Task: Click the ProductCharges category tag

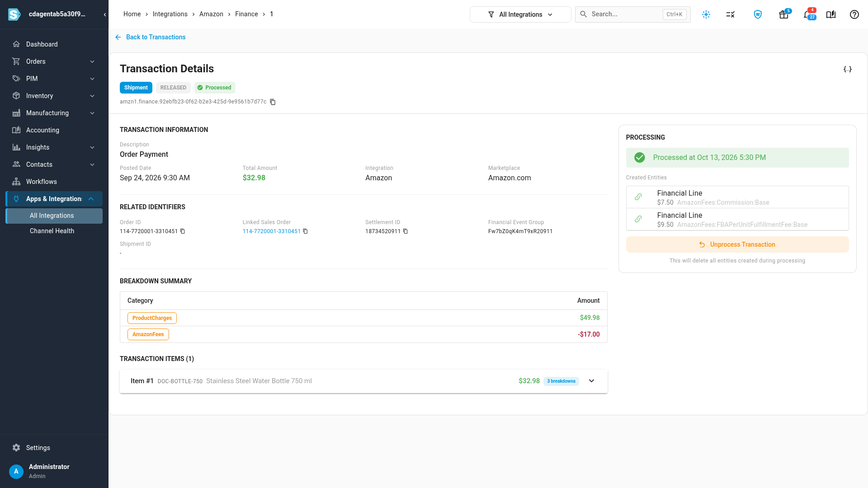Action: [152, 318]
